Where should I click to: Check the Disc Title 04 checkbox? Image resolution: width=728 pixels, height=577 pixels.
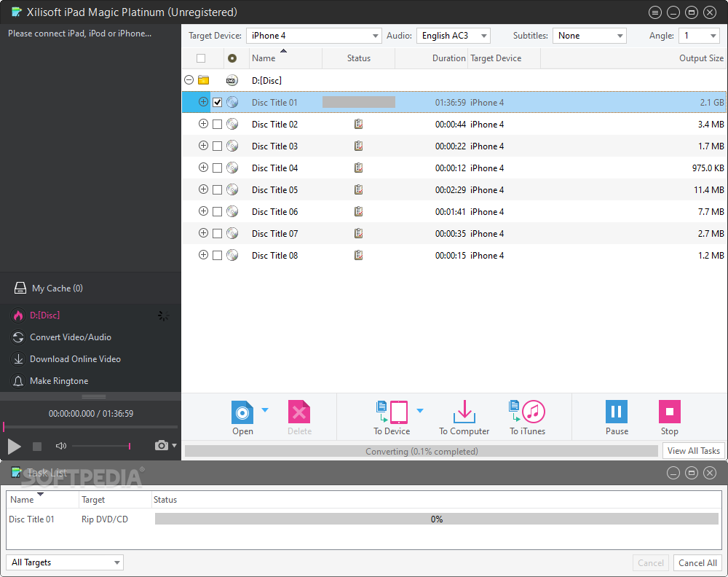(217, 168)
